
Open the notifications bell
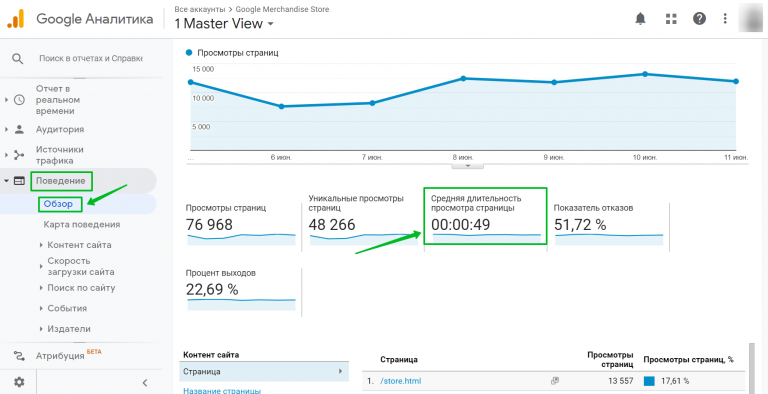tap(640, 19)
